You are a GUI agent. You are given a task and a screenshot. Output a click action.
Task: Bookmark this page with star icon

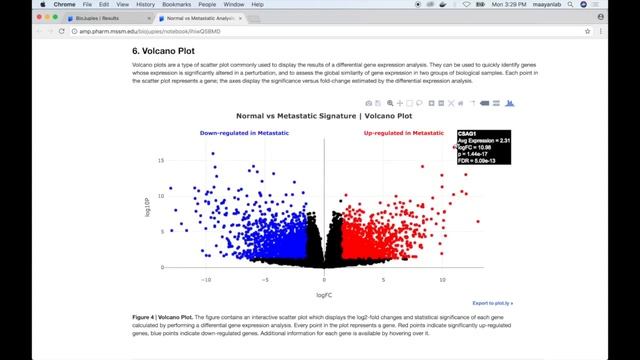point(587,31)
